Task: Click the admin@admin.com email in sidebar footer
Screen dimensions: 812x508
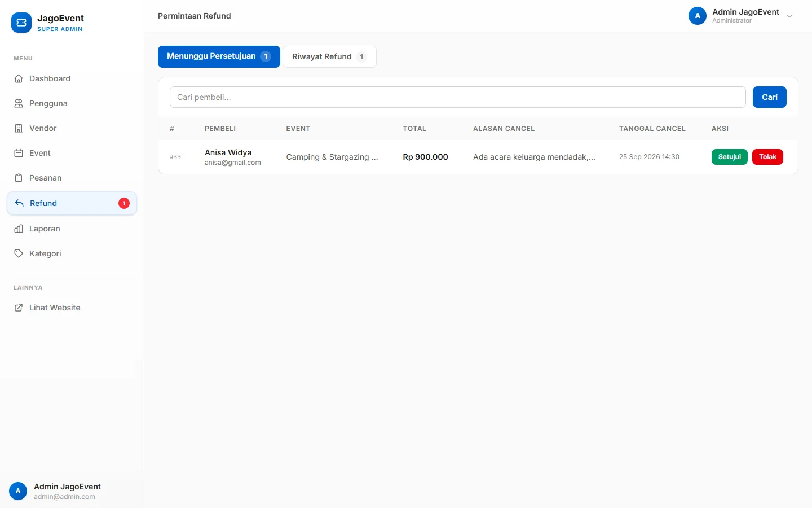Action: 64,497
